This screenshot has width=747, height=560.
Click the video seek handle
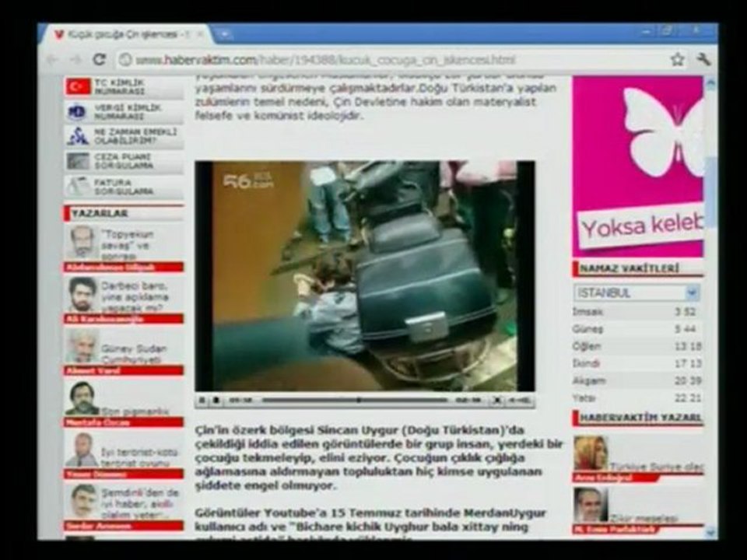click(359, 401)
